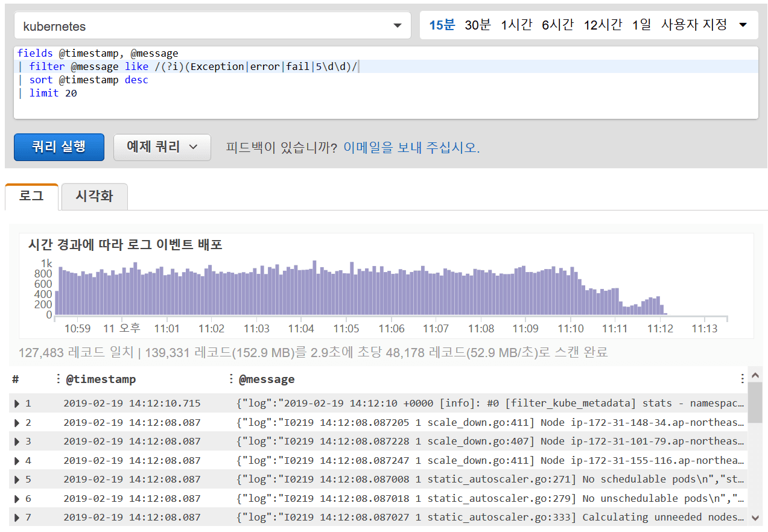Switch to the 시각화 tab
This screenshot has width=768, height=532.
click(94, 197)
